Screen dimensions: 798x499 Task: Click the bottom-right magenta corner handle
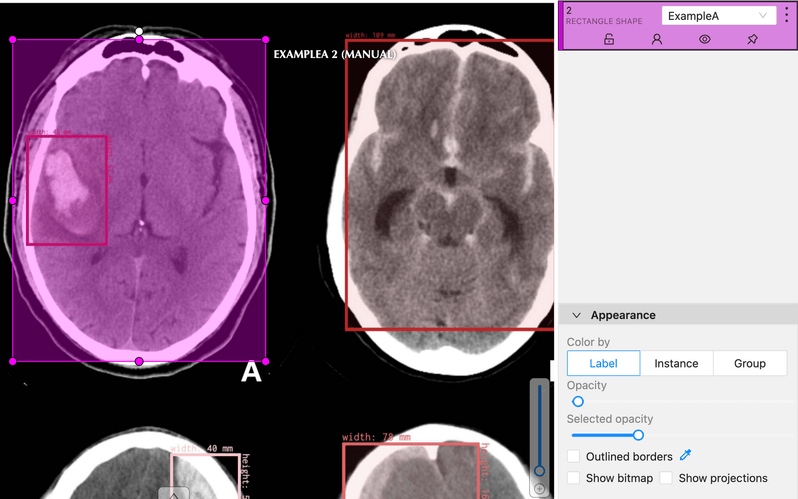click(x=266, y=362)
